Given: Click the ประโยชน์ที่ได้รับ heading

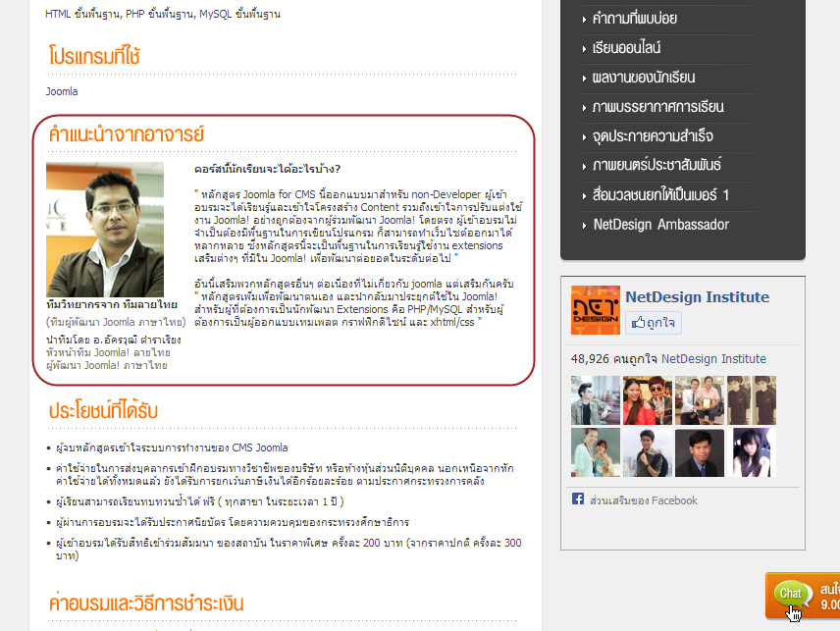Looking at the screenshot, I should (x=103, y=410).
